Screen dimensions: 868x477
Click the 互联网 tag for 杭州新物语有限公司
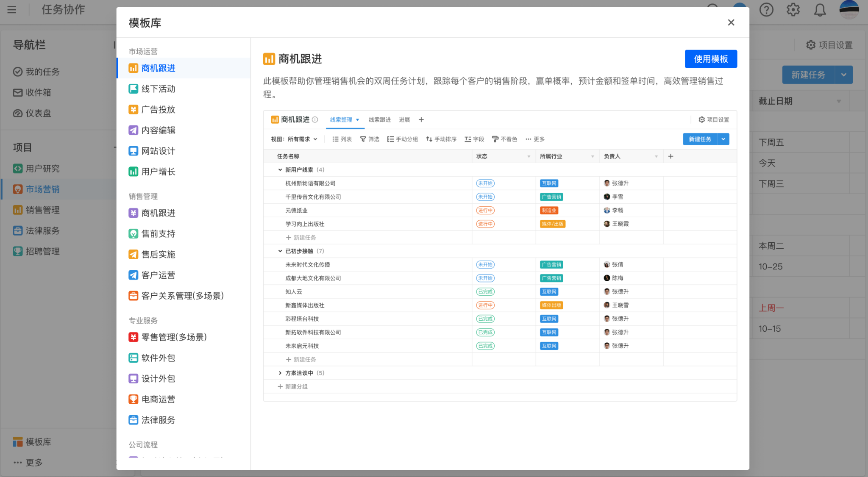click(x=549, y=183)
